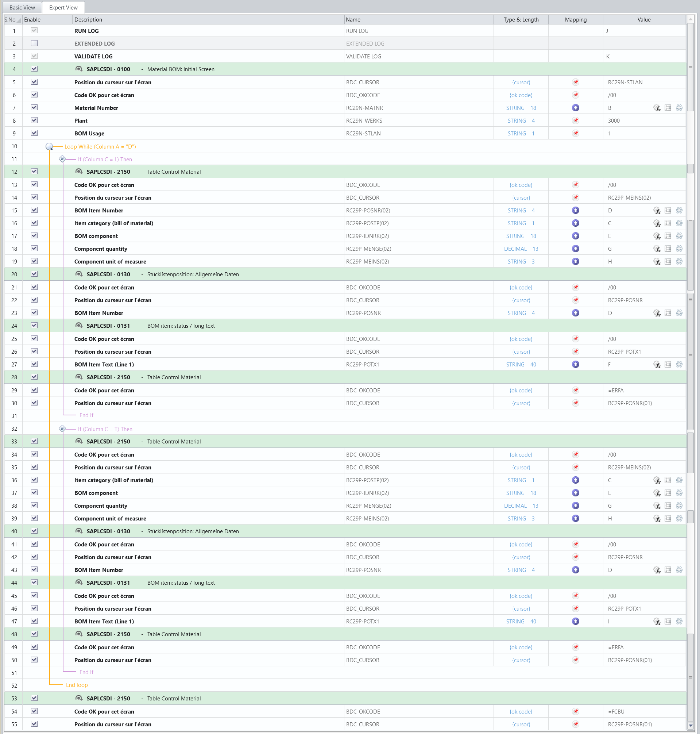Enable the EXTENDED LOG checkbox
Screen dimensions: 700x734
[x=34, y=43]
